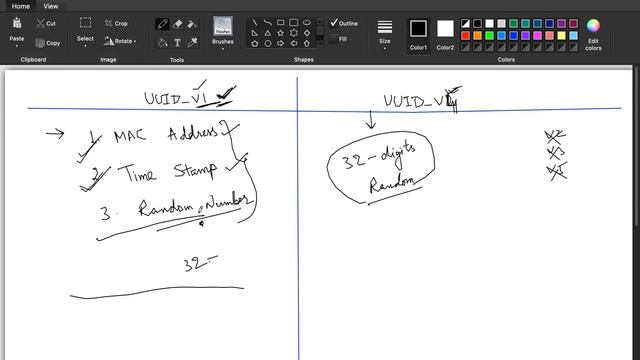Select the Text tool
Viewport: 640px width, 360px height.
[x=178, y=42]
